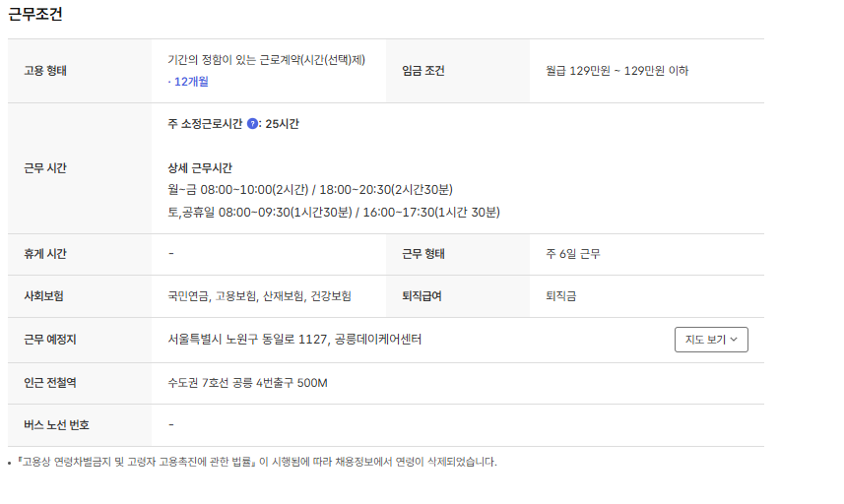Click the 고용상 연령차별금지 footnote text
The image size is (844, 504).
(x=256, y=462)
